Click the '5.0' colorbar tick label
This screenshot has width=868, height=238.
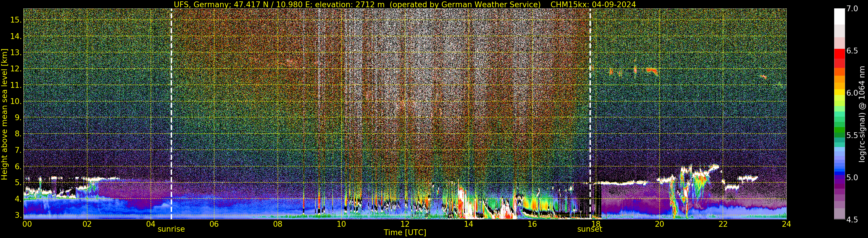(x=852, y=177)
